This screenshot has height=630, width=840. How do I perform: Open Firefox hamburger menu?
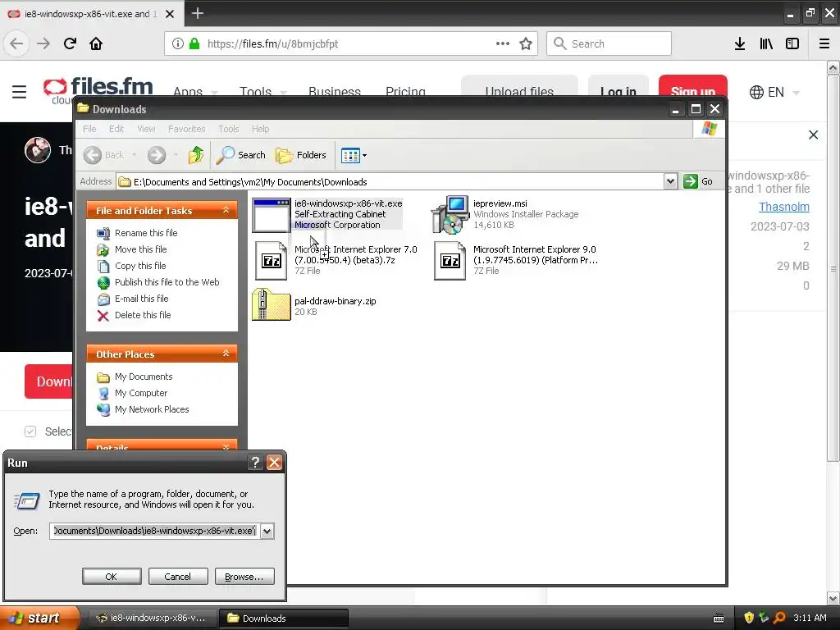click(824, 43)
